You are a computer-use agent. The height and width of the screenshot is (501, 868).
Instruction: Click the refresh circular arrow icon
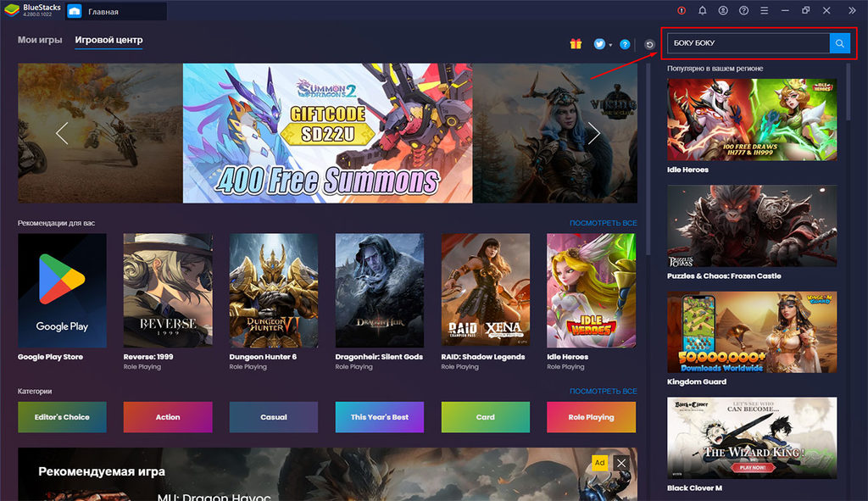coord(649,45)
